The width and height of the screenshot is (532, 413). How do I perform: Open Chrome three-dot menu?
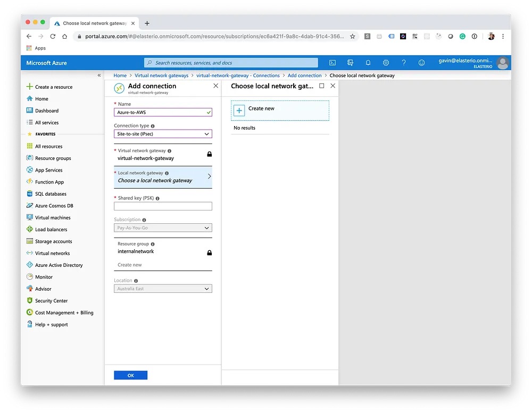point(503,36)
